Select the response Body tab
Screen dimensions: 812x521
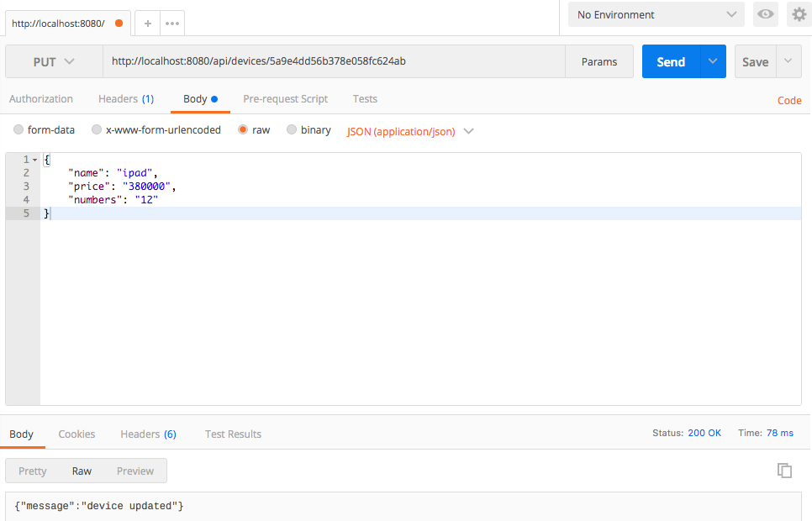21,434
